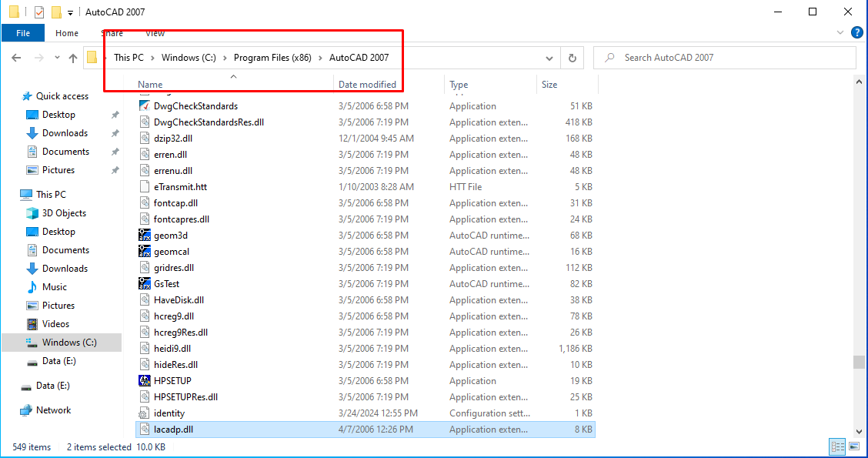This screenshot has height=458, width=868.
Task: Click Program Files (x86) in the breadcrumb
Action: 272,58
